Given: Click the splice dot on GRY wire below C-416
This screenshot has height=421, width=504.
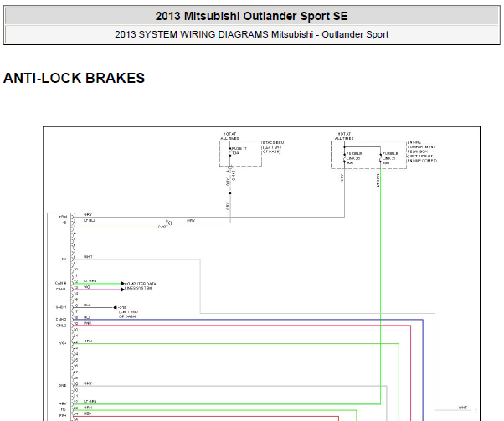Looking at the screenshot, I should pyautogui.click(x=230, y=193).
